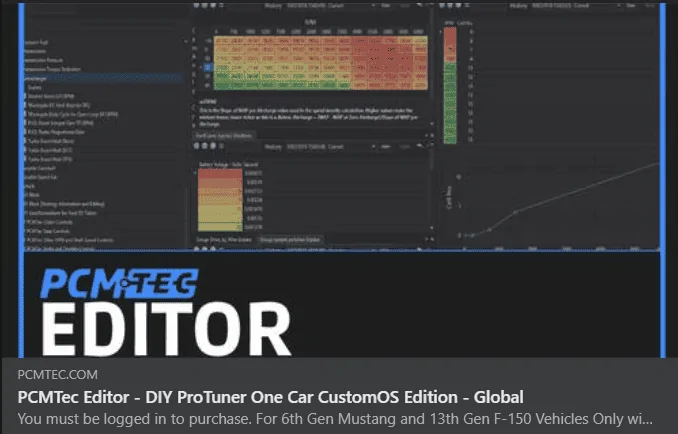
Task: Click the blue PCMTEC logo in the preview
Action: 119,283
